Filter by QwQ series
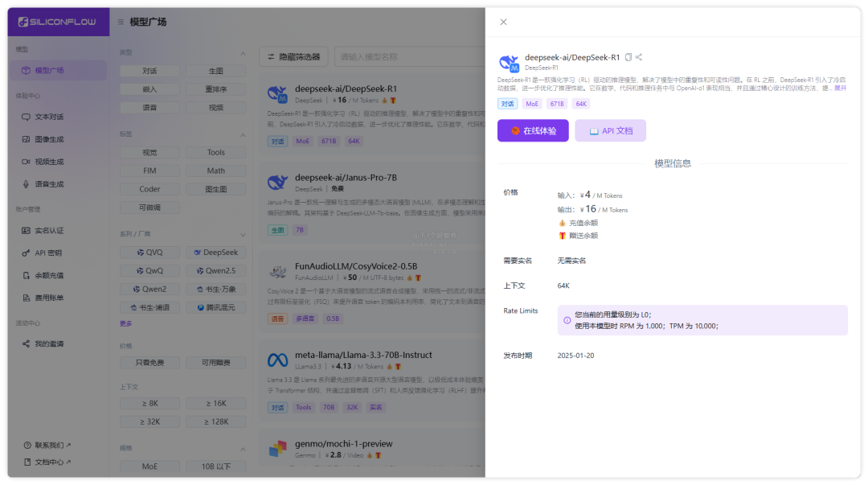The width and height of the screenshot is (868, 485). click(x=149, y=270)
